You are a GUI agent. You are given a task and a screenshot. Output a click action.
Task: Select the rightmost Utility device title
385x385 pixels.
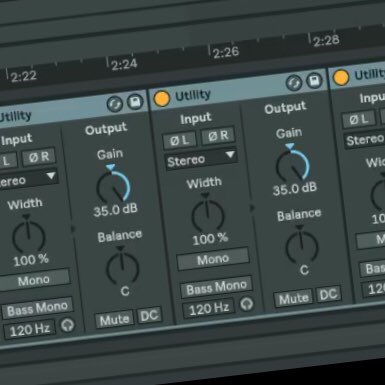[369, 74]
